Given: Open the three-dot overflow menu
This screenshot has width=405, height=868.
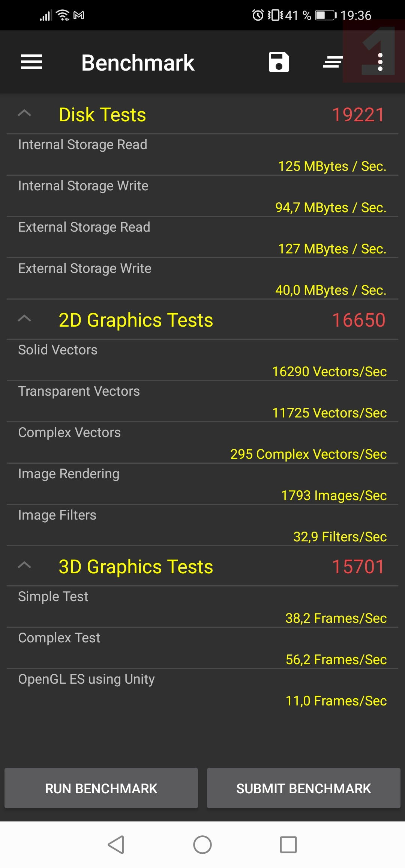Looking at the screenshot, I should [x=380, y=62].
